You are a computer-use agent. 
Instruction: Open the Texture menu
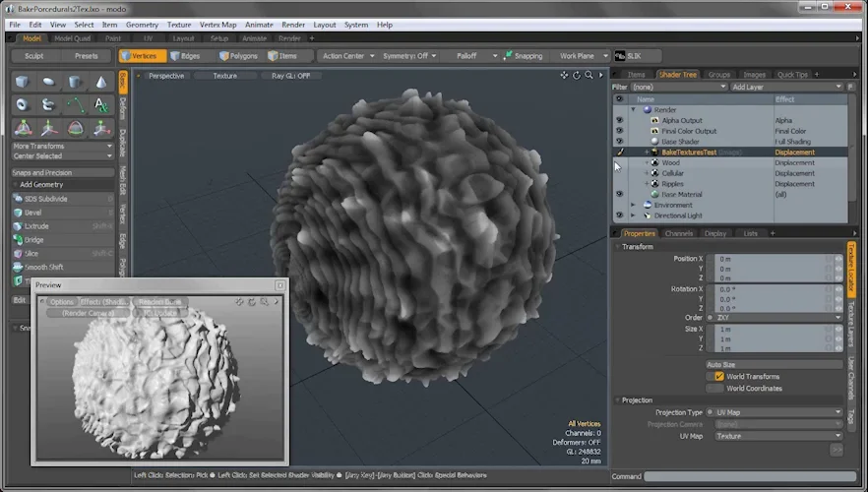point(179,24)
